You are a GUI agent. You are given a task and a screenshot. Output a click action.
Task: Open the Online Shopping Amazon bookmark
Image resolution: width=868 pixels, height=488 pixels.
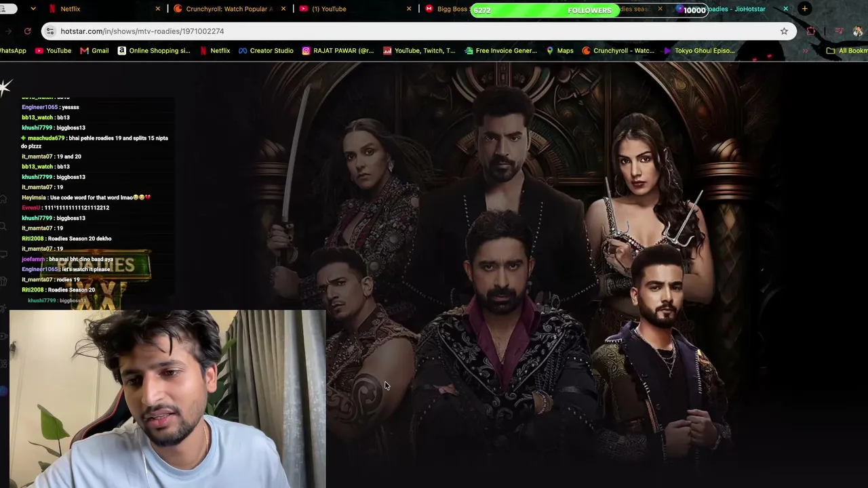[154, 51]
